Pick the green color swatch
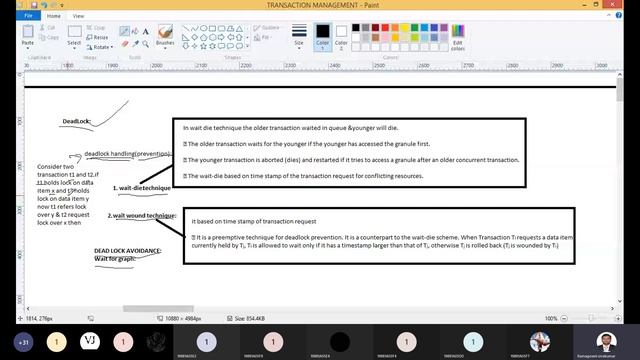 coord(415,27)
